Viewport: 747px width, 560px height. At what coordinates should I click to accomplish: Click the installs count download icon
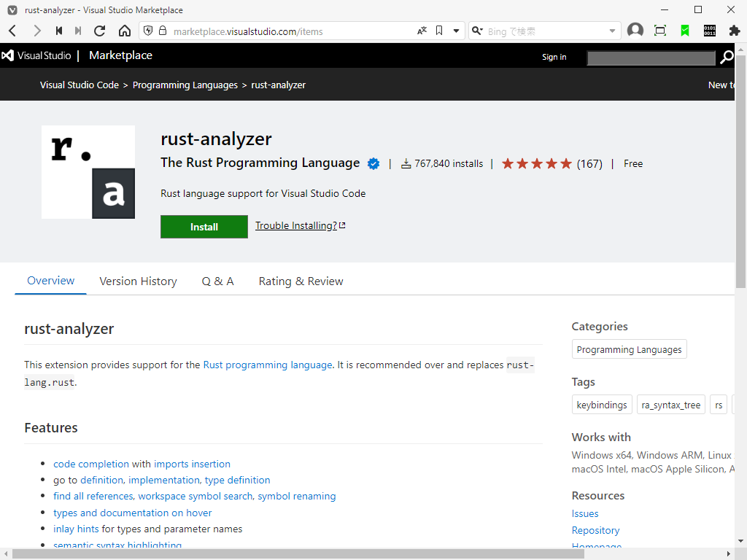click(406, 163)
